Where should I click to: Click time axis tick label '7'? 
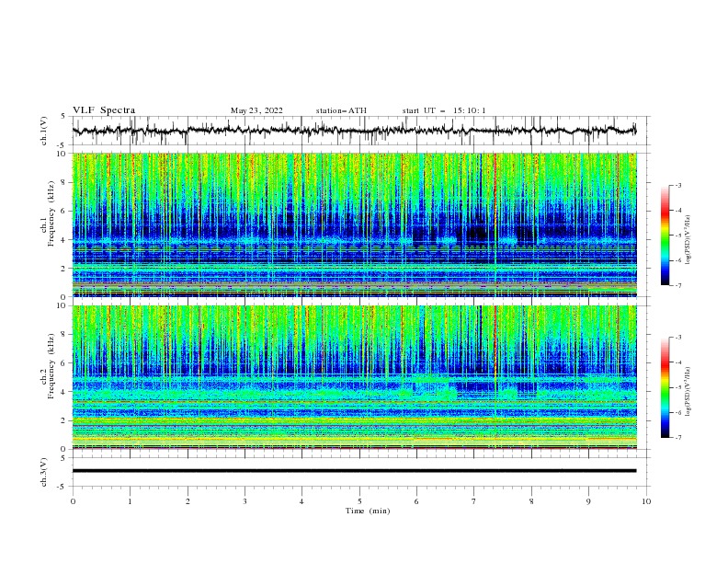(474, 501)
